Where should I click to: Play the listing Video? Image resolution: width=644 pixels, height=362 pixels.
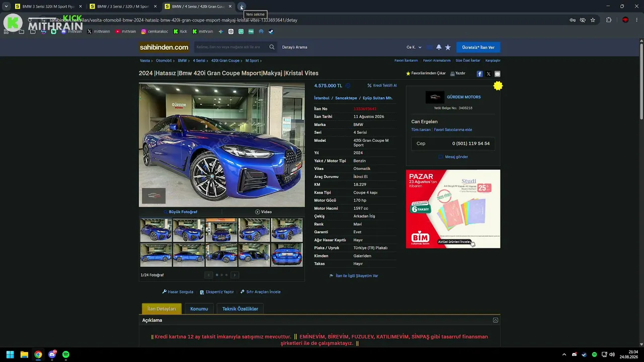(263, 212)
